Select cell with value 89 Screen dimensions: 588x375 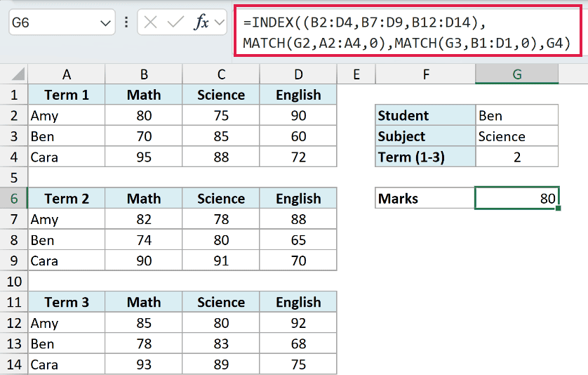point(221,364)
